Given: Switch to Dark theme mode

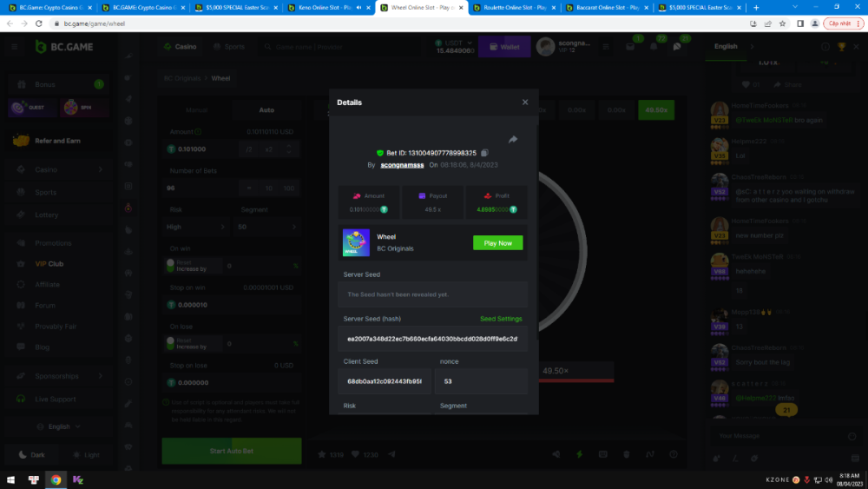Looking at the screenshot, I should pos(31,455).
